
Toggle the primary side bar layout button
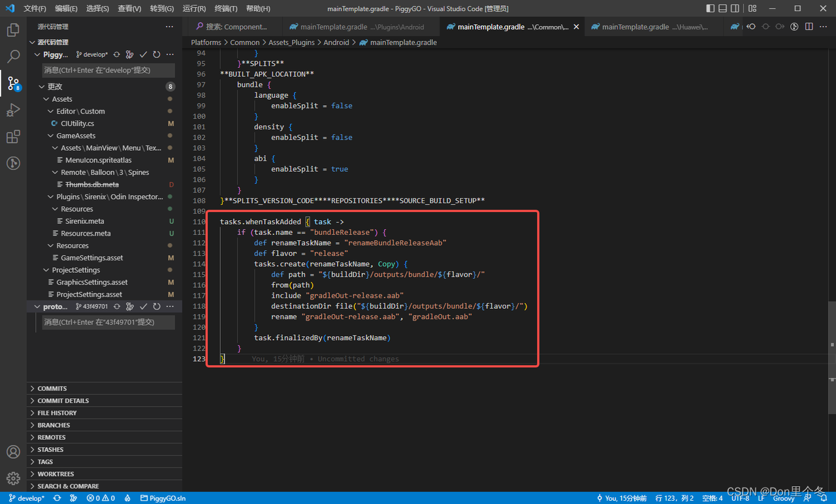711,8
